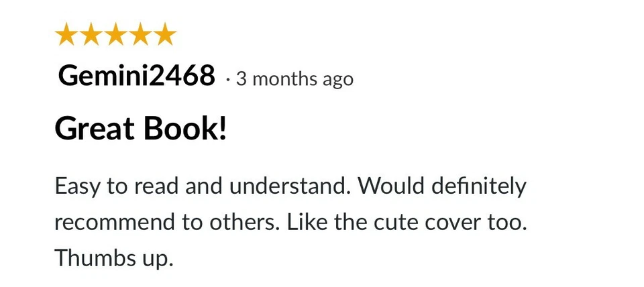Click the "Thumbs up." closing text

[114, 259]
